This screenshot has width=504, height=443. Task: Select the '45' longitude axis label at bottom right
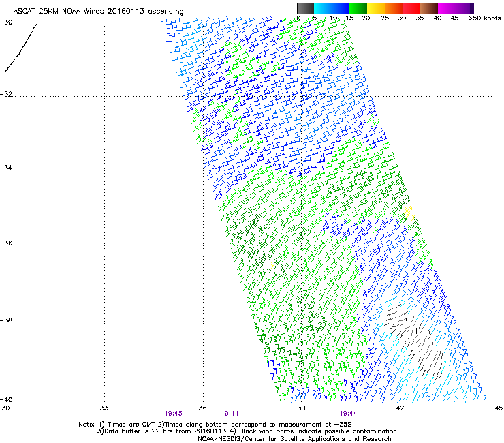(499, 408)
